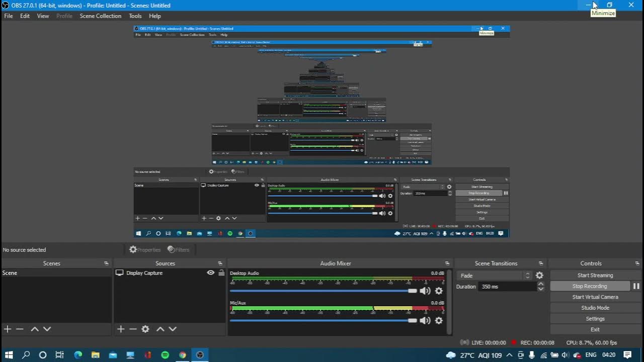Viewport: 644px width, 362px height.
Task: Click Start Streaming
Action: [x=595, y=275]
